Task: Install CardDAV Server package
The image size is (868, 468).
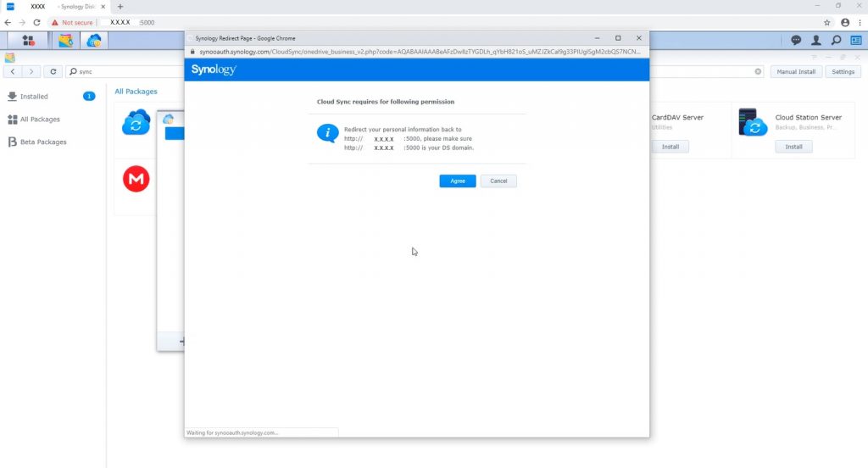Action: coord(670,147)
